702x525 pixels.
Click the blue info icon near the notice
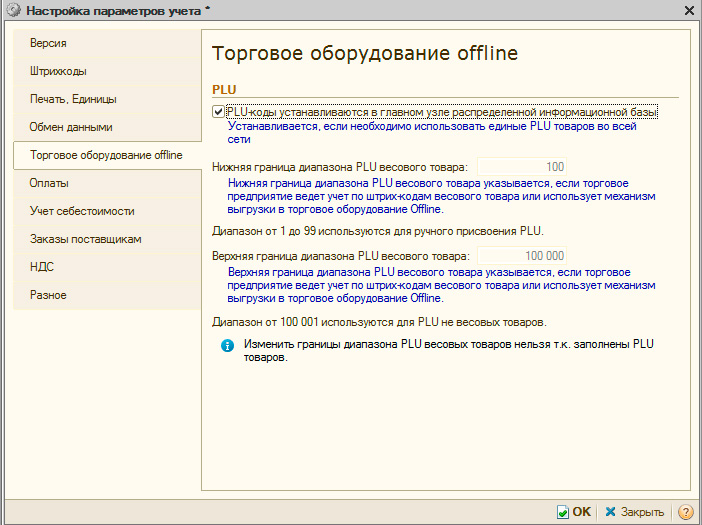227,346
